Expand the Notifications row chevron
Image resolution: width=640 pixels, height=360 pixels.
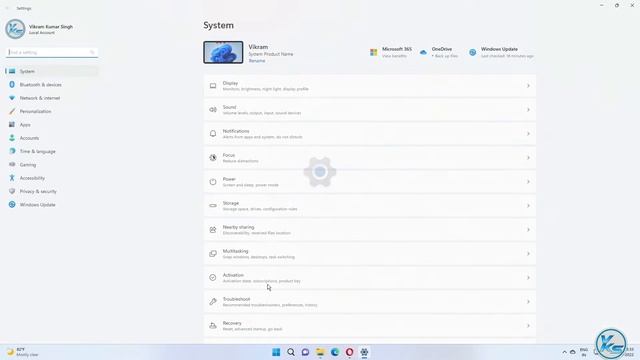pos(528,133)
